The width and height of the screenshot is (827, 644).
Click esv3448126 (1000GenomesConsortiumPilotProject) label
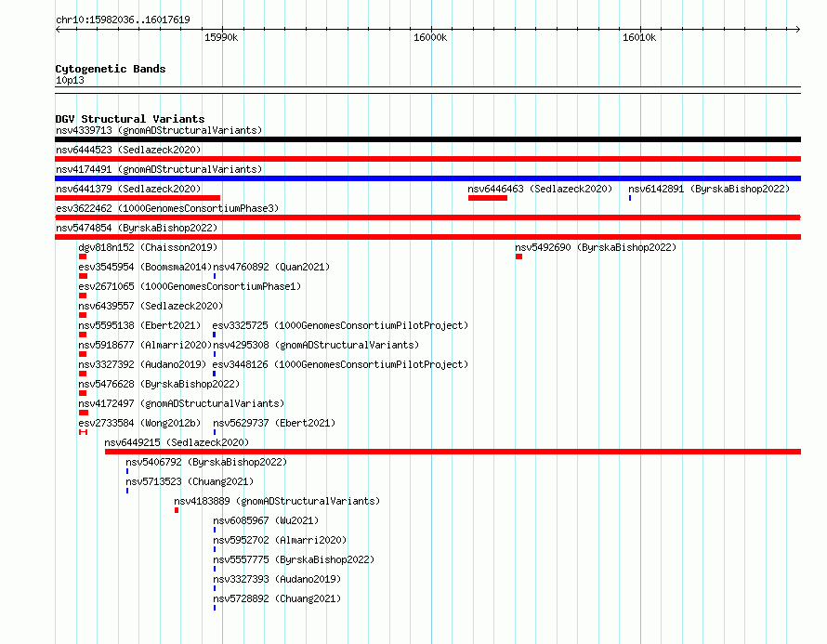(x=340, y=364)
